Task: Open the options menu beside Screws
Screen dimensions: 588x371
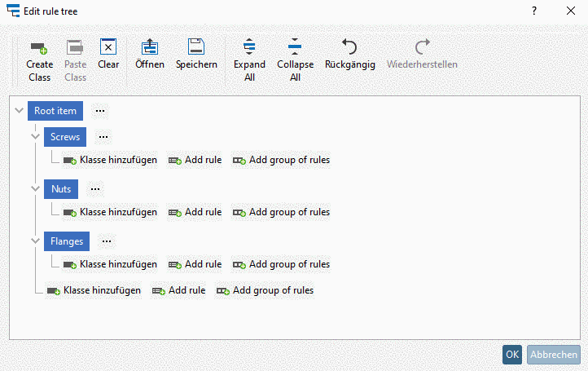Action: [x=103, y=137]
